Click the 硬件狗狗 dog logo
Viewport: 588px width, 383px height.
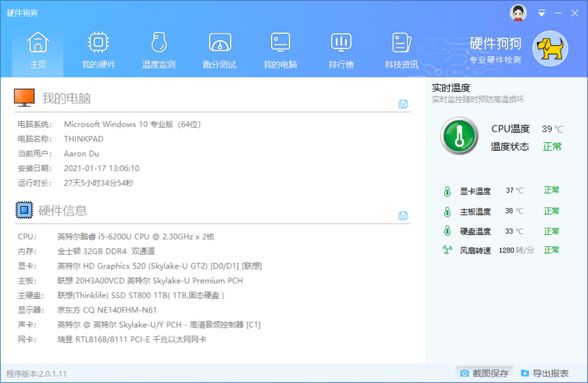[550, 49]
